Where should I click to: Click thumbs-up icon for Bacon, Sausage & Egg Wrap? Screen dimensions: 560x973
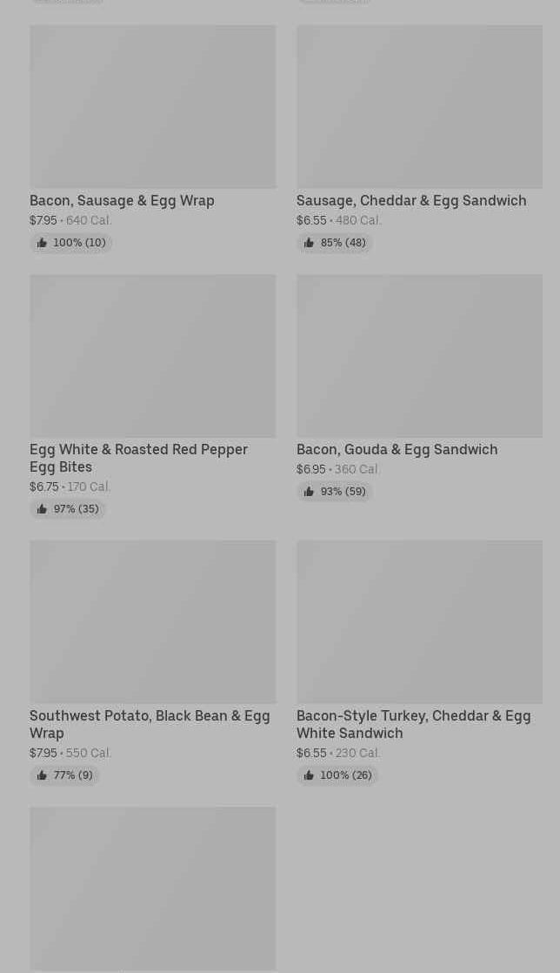pyautogui.click(x=42, y=244)
